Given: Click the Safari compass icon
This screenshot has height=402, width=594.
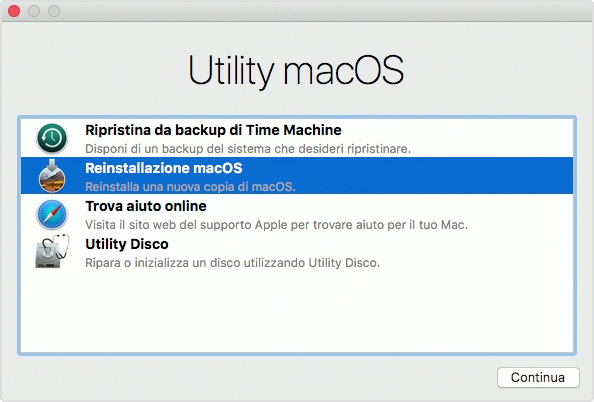Looking at the screenshot, I should tap(52, 214).
